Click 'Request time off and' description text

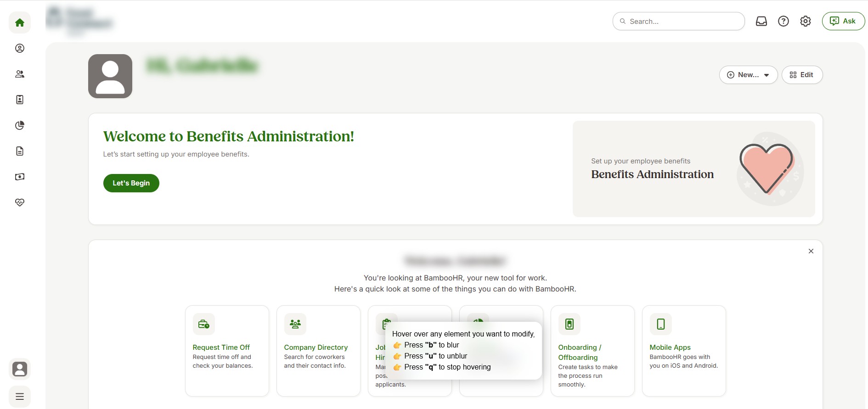222,357
